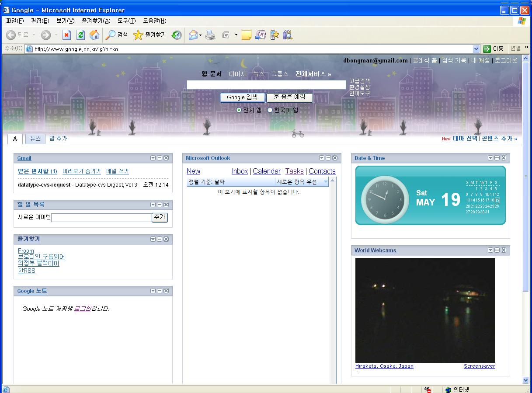
Task: Open the Date & Time gadget menu arrow
Action: (490, 158)
